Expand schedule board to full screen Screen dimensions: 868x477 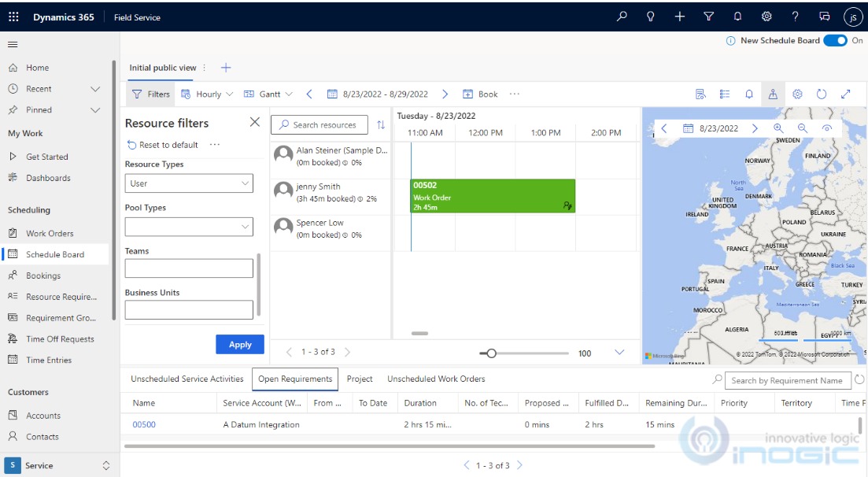click(x=846, y=94)
